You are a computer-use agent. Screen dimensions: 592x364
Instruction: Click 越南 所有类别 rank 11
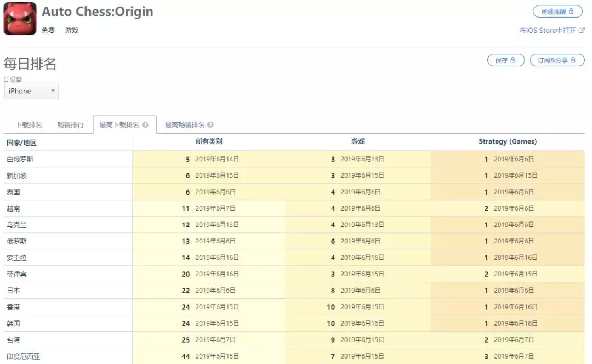tap(186, 208)
